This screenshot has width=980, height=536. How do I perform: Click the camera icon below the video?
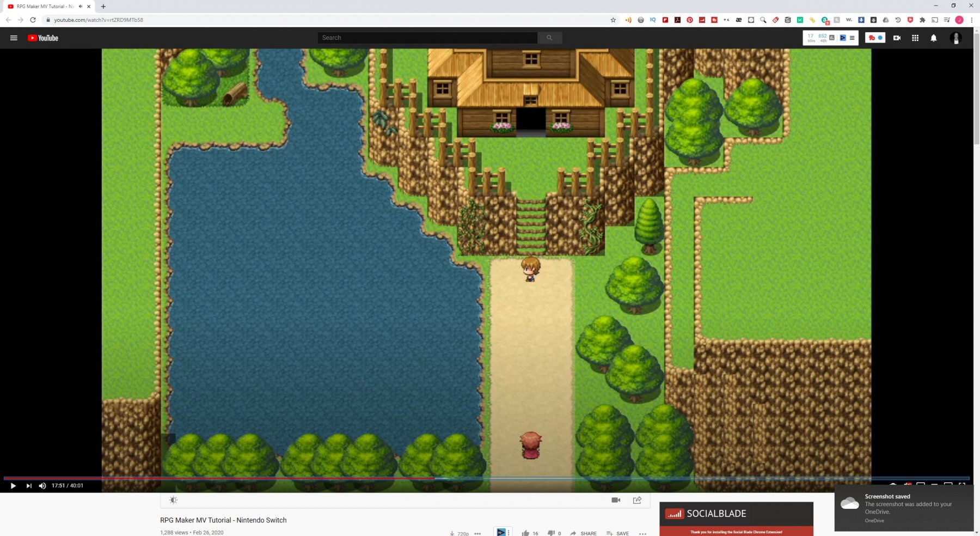pyautogui.click(x=616, y=500)
